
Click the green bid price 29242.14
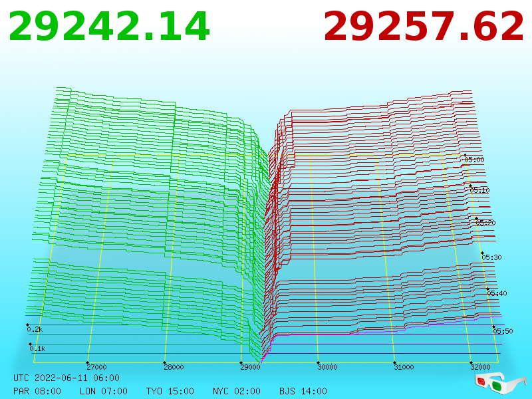coord(109,27)
